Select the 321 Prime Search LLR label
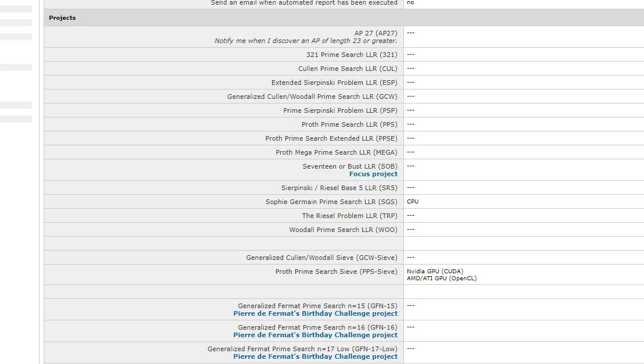Image resolution: width=644 pixels, height=364 pixels. (x=352, y=55)
